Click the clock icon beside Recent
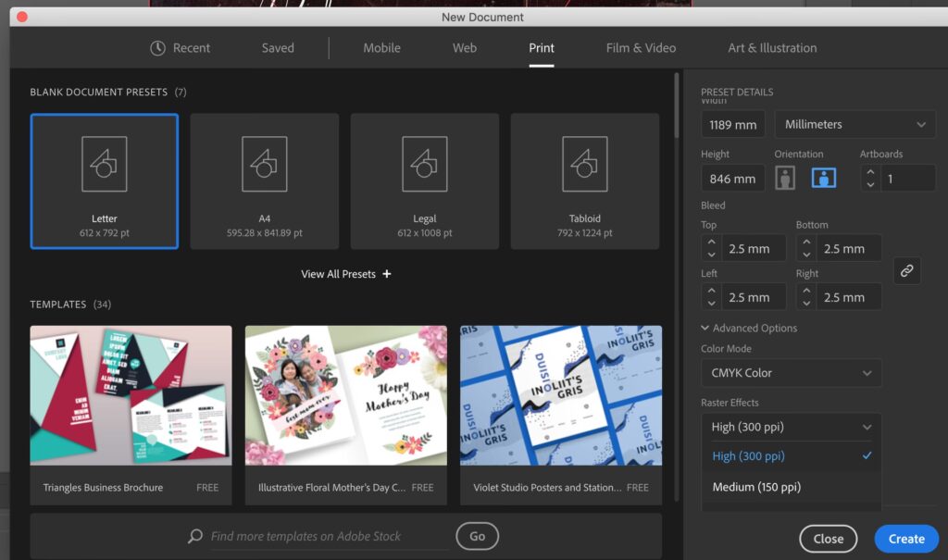The width and height of the screenshot is (948, 560). pos(158,48)
